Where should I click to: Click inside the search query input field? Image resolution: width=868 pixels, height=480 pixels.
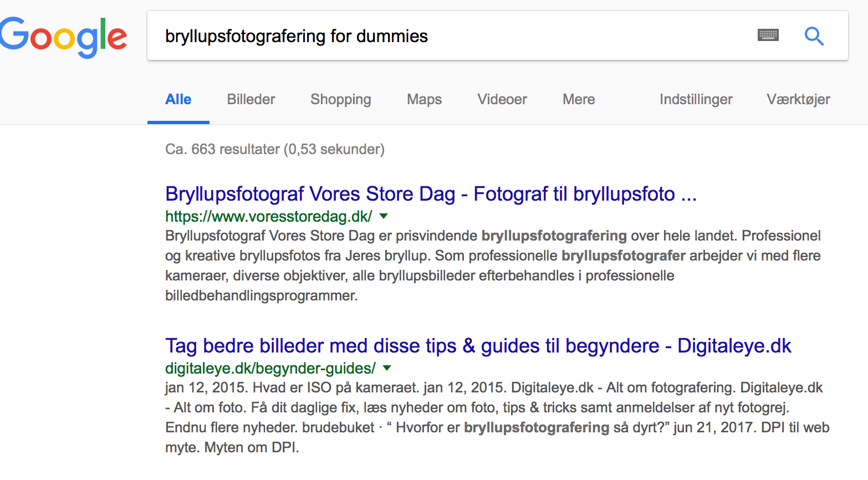coord(388,35)
